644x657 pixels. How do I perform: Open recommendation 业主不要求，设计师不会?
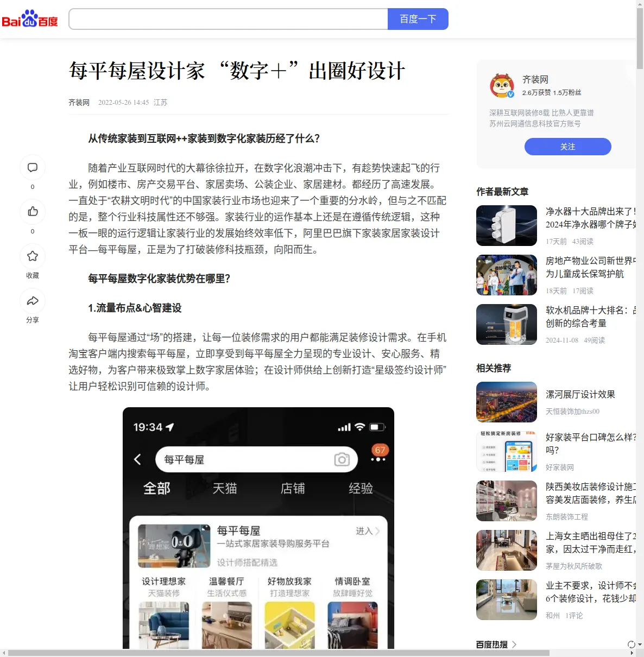click(591, 592)
